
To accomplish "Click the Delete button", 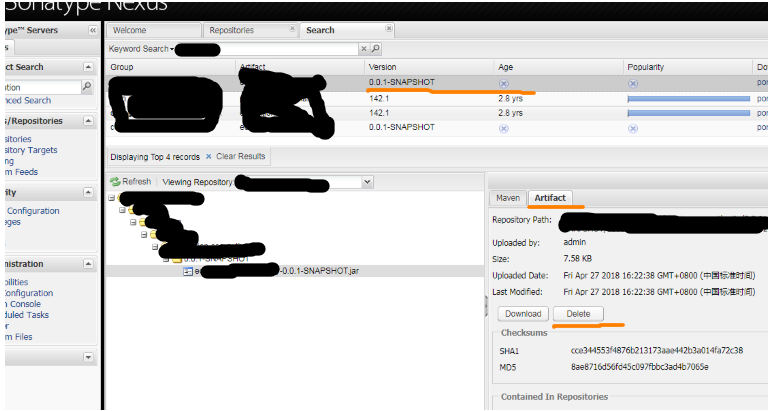I will coord(578,314).
